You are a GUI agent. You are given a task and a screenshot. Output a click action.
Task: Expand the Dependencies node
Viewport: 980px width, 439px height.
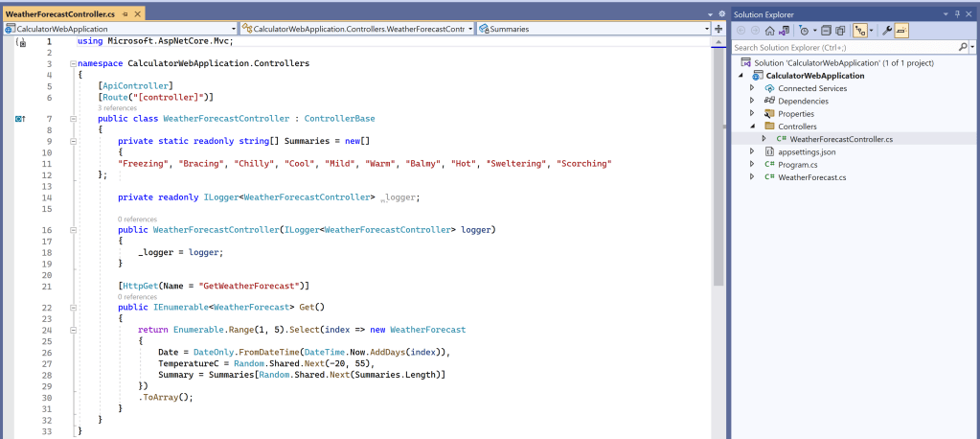tap(753, 101)
